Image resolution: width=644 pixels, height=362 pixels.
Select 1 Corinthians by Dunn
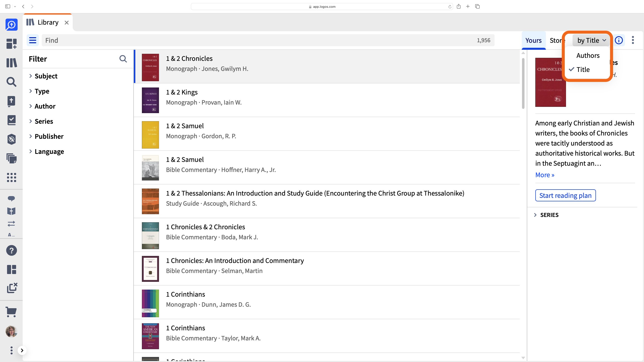[327, 302]
